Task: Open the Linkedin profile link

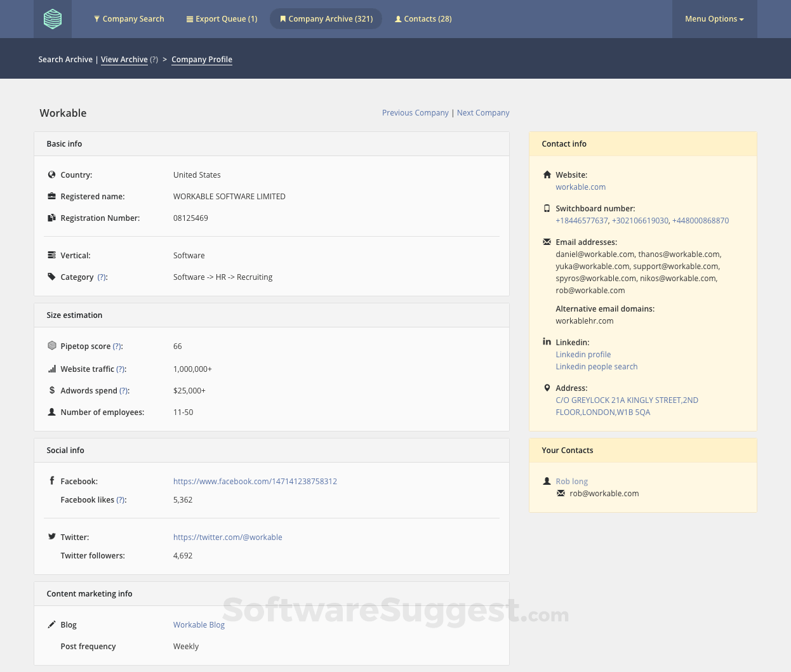Action: pyautogui.click(x=583, y=355)
